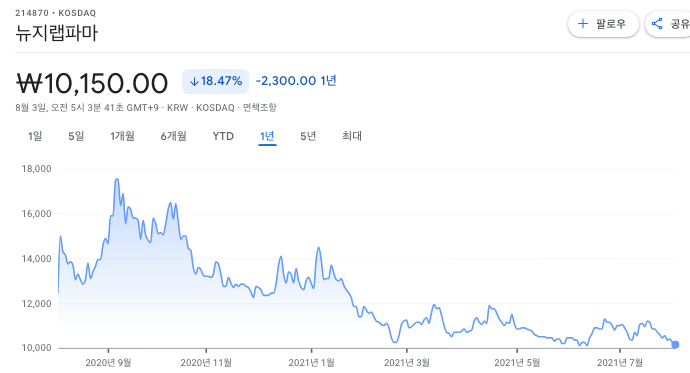Click the 10,000 y-axis label
Image resolution: width=690 pixels, height=373 pixels.
pyautogui.click(x=37, y=348)
